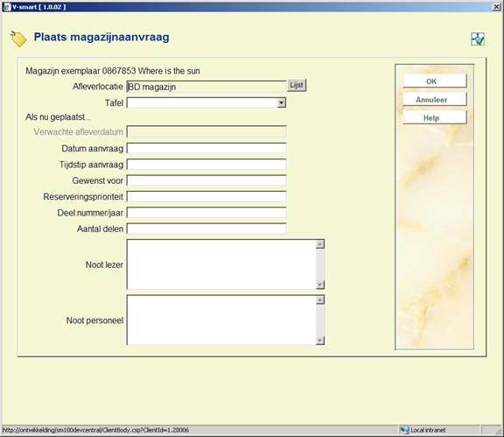Image resolution: width=504 pixels, height=437 pixels.
Task: Open the Tafel dropdown list
Action: (x=282, y=103)
